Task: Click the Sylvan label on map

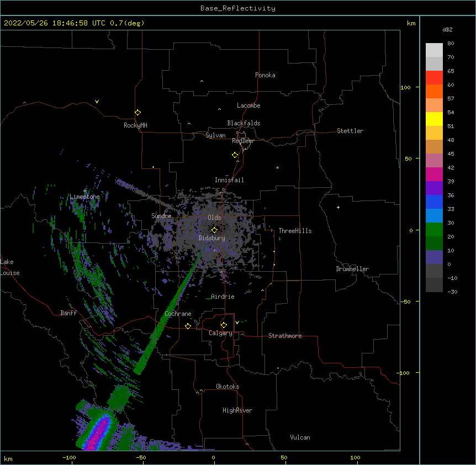Action: (x=215, y=135)
